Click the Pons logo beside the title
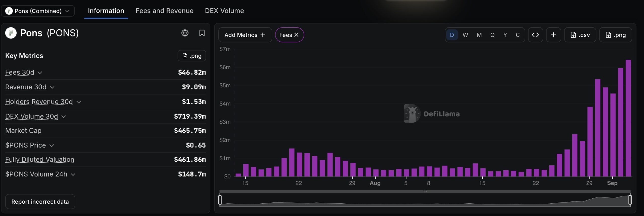This screenshot has height=216, width=644. [11, 33]
